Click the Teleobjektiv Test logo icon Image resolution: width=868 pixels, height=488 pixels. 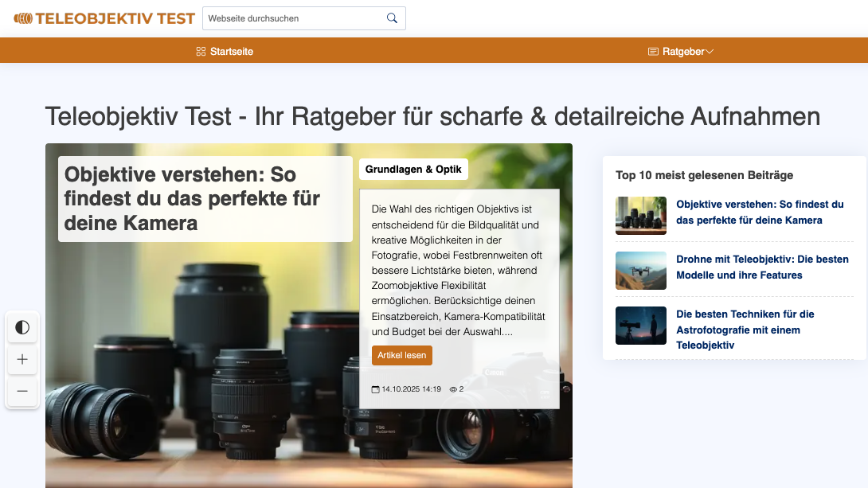(x=24, y=18)
